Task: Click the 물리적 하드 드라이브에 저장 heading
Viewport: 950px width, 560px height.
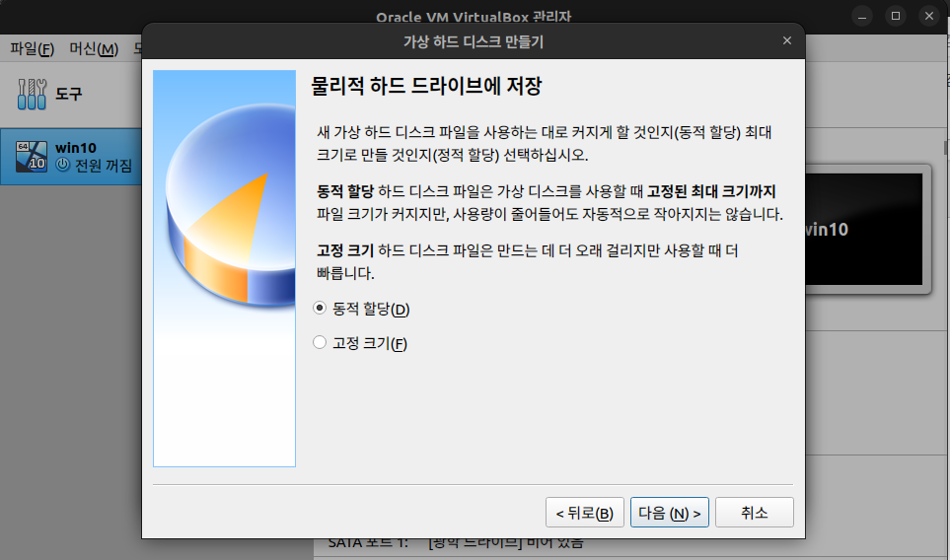Action: tap(426, 86)
